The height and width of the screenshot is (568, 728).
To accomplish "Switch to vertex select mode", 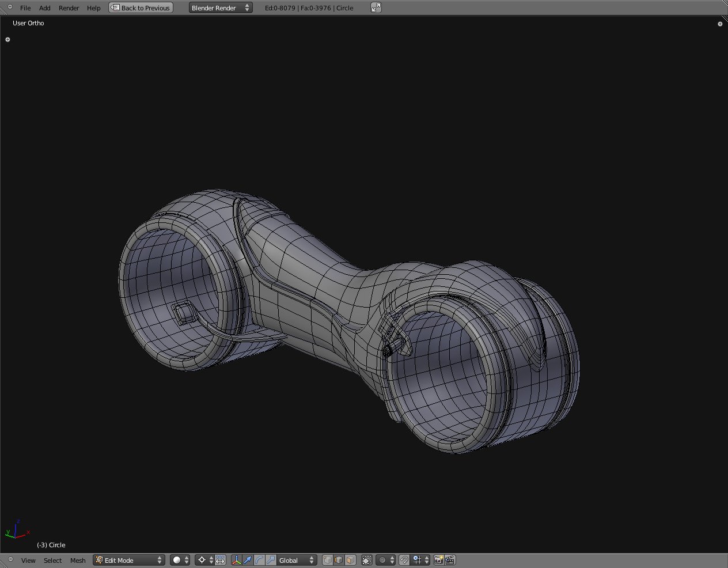I will (x=328, y=560).
